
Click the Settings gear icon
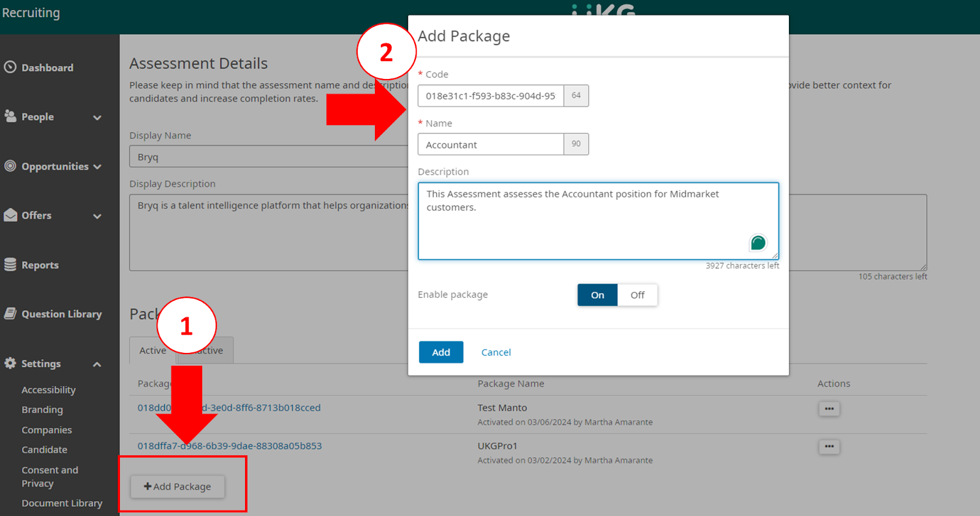pyautogui.click(x=10, y=363)
